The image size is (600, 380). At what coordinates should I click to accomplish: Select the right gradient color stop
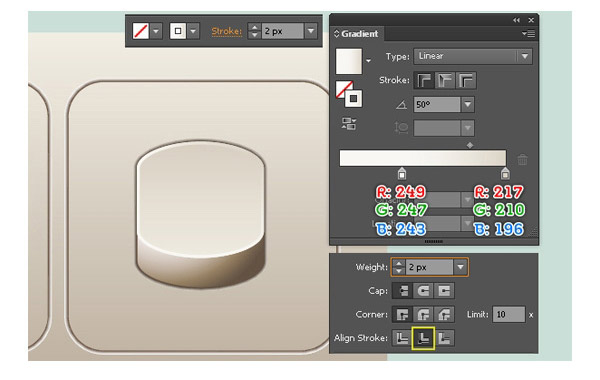[x=505, y=173]
